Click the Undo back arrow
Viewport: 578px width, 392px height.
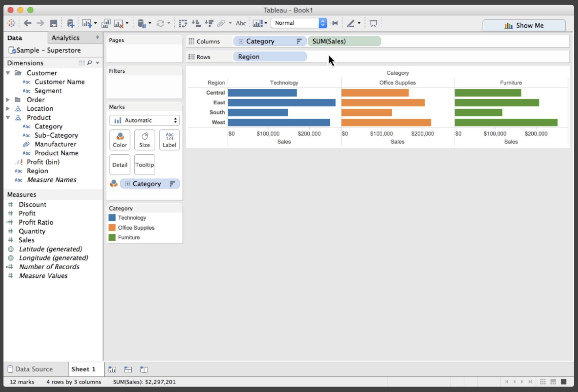[x=28, y=23]
